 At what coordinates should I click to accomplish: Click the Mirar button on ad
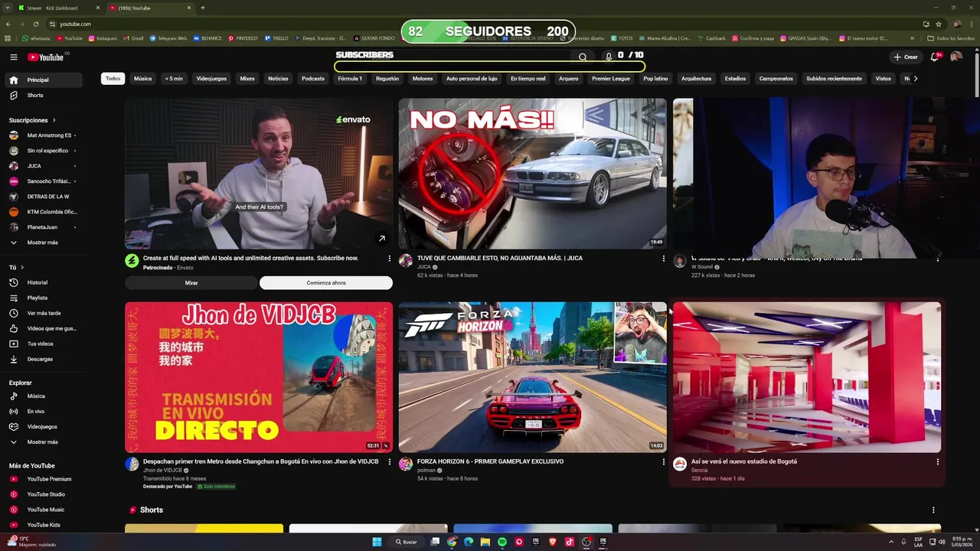(191, 283)
